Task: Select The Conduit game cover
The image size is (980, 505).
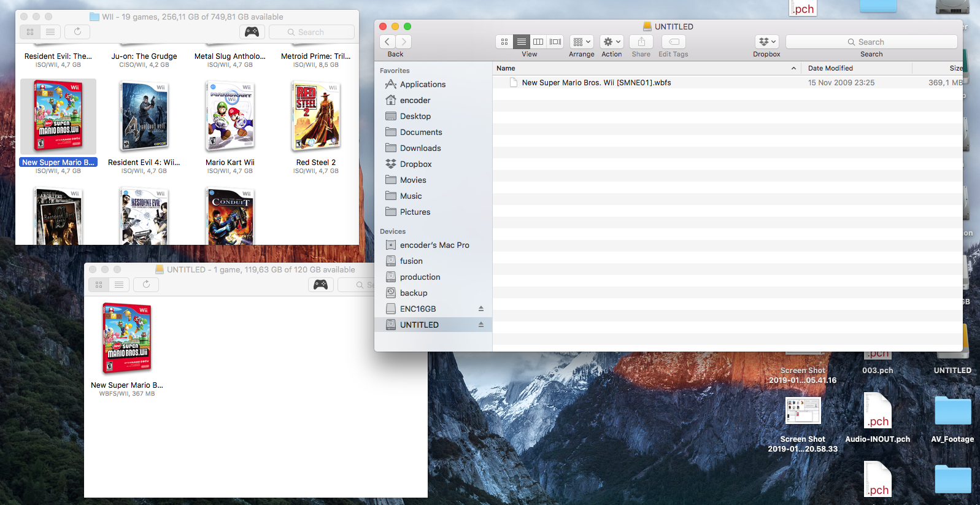Action: 230,217
